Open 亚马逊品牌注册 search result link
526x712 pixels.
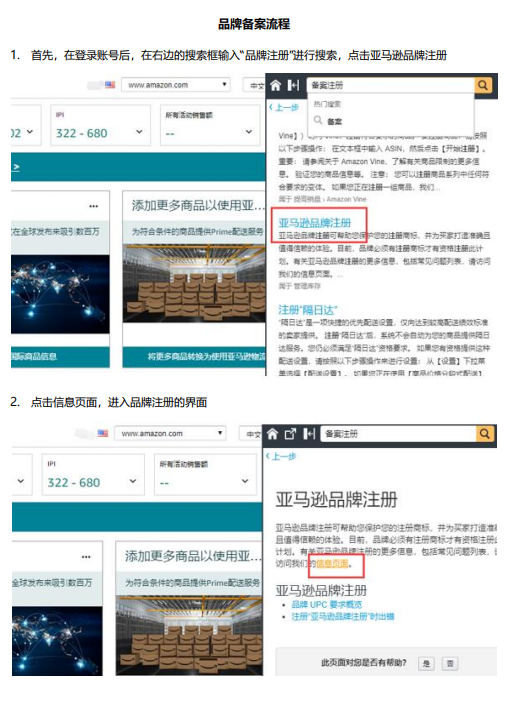pyautogui.click(x=315, y=222)
